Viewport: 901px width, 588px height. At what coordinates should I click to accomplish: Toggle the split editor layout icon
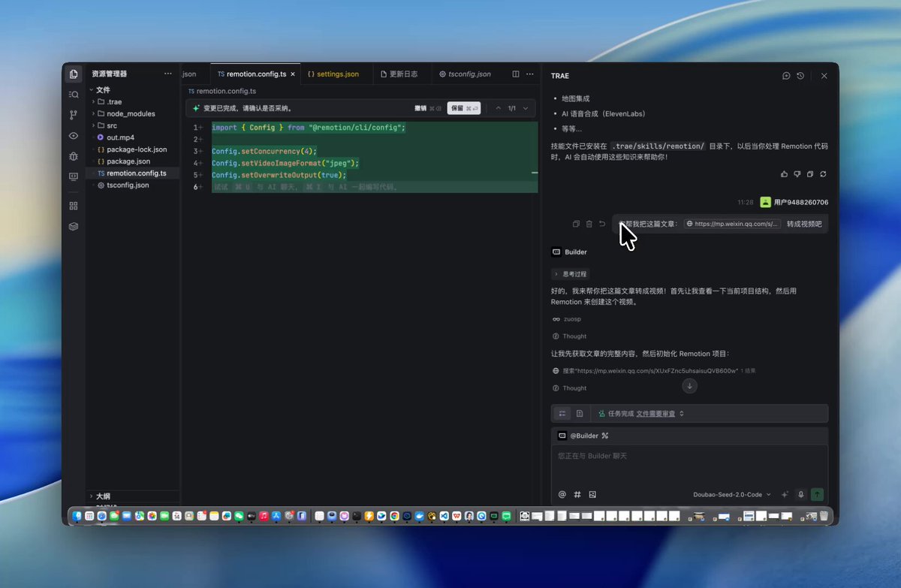pyautogui.click(x=516, y=74)
